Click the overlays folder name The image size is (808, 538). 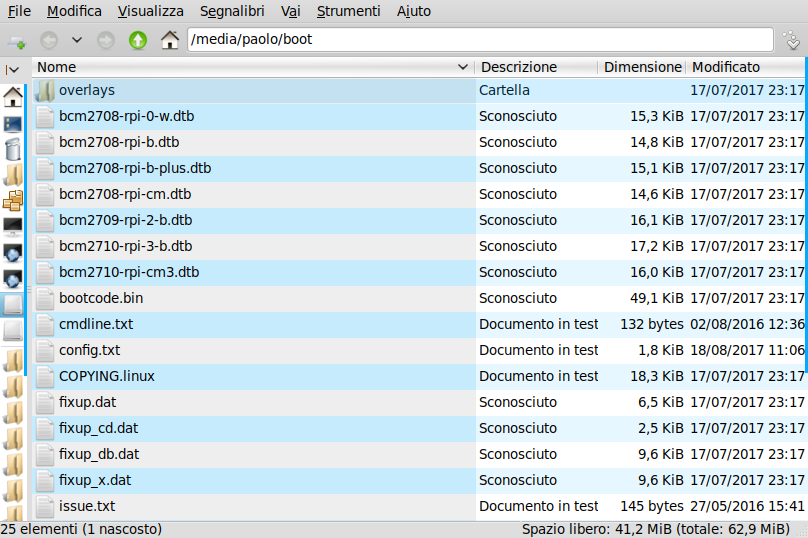coord(87,90)
